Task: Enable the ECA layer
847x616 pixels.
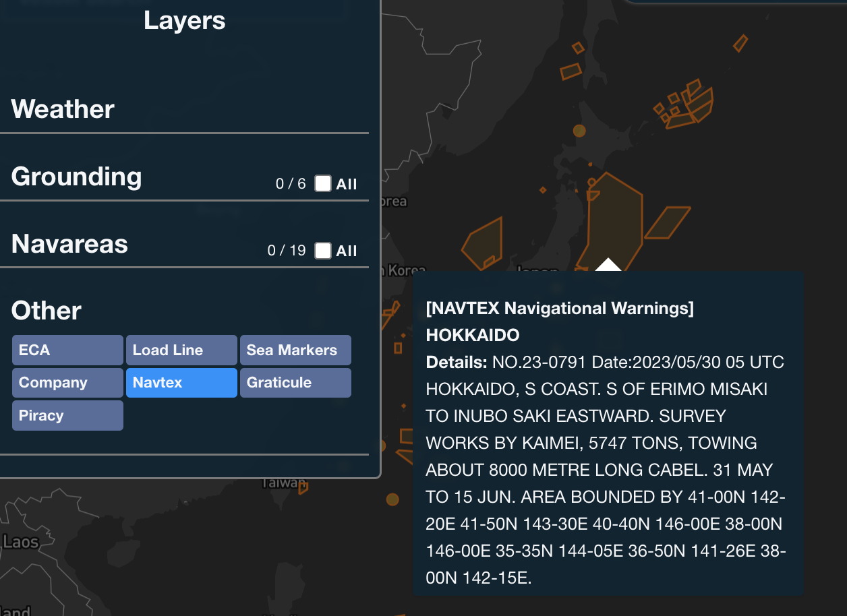Action: pos(67,350)
